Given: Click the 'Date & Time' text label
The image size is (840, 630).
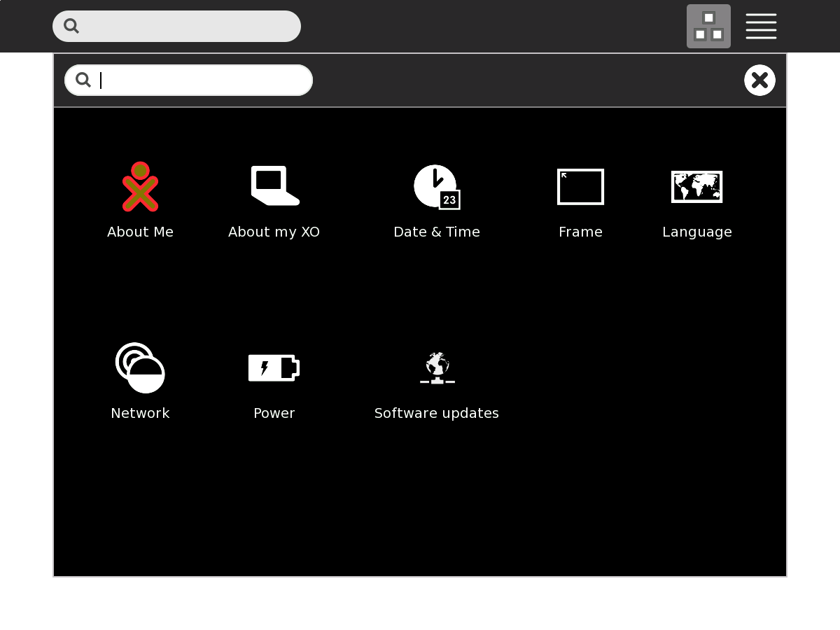Looking at the screenshot, I should click(x=436, y=232).
